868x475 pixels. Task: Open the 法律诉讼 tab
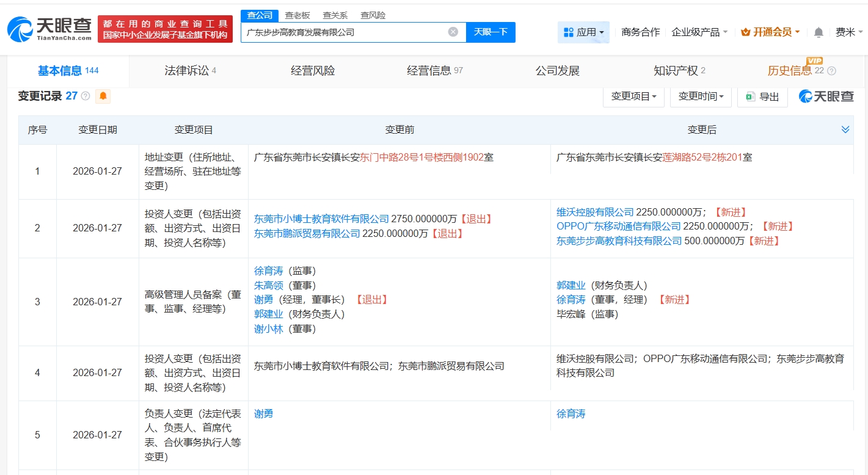191,71
